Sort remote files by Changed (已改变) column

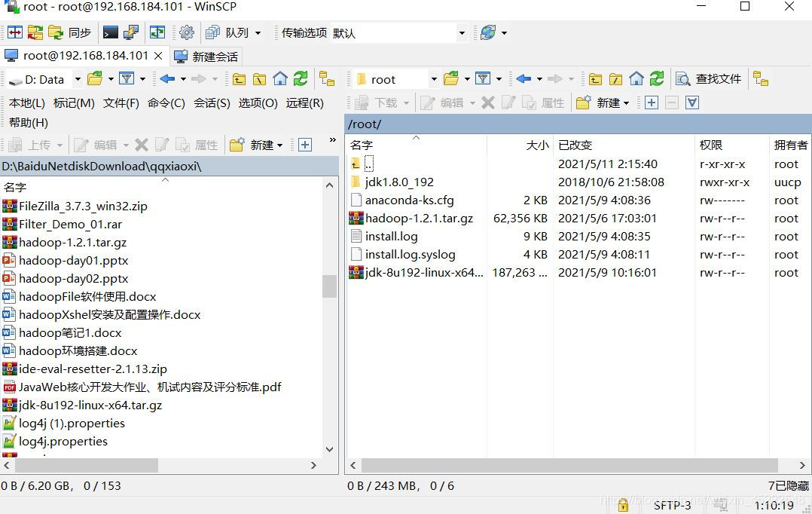pyautogui.click(x=624, y=145)
